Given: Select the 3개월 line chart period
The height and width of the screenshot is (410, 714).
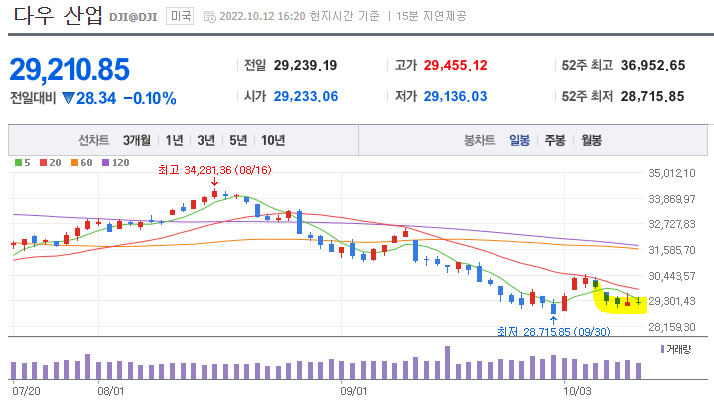Looking at the screenshot, I should coord(137,140).
